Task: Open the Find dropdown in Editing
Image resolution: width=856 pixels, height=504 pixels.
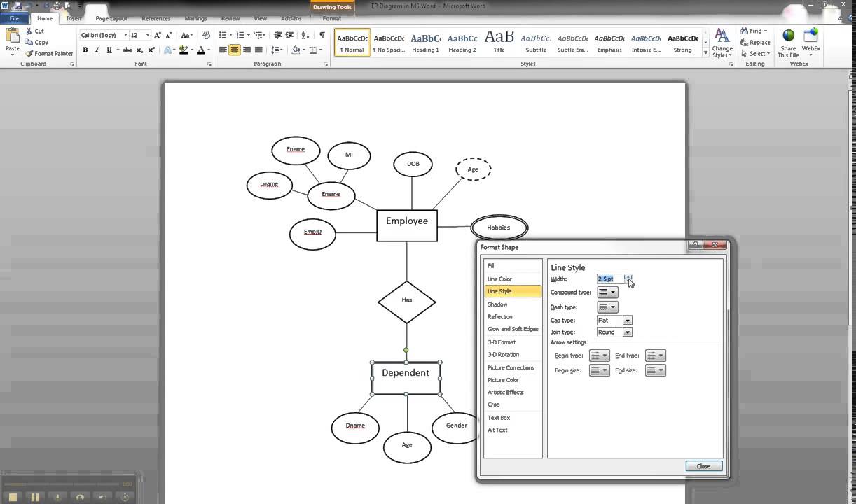Action: [754, 31]
